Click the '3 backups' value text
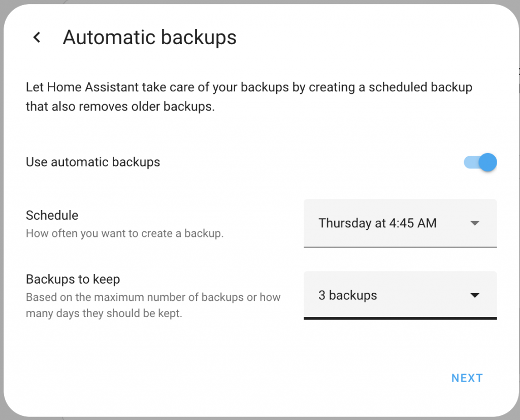Screen dimensions: 520x420 pyautogui.click(x=347, y=295)
